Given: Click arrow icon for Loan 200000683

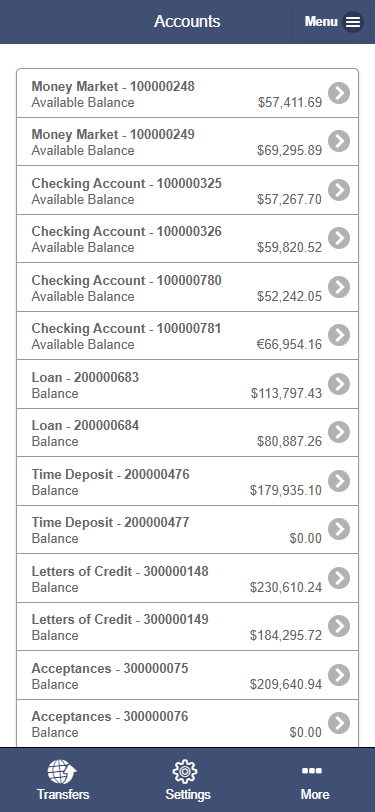Looking at the screenshot, I should coord(339,384).
